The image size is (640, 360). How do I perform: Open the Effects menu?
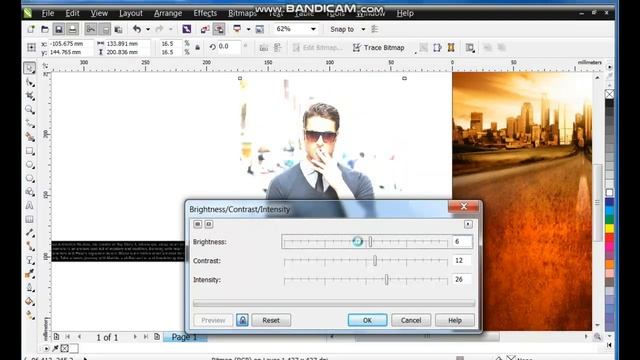point(205,13)
